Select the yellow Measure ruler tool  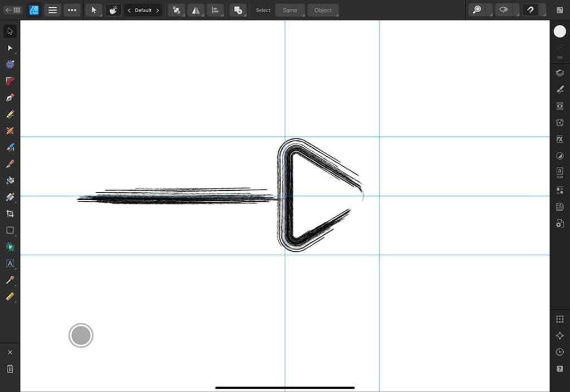click(10, 296)
